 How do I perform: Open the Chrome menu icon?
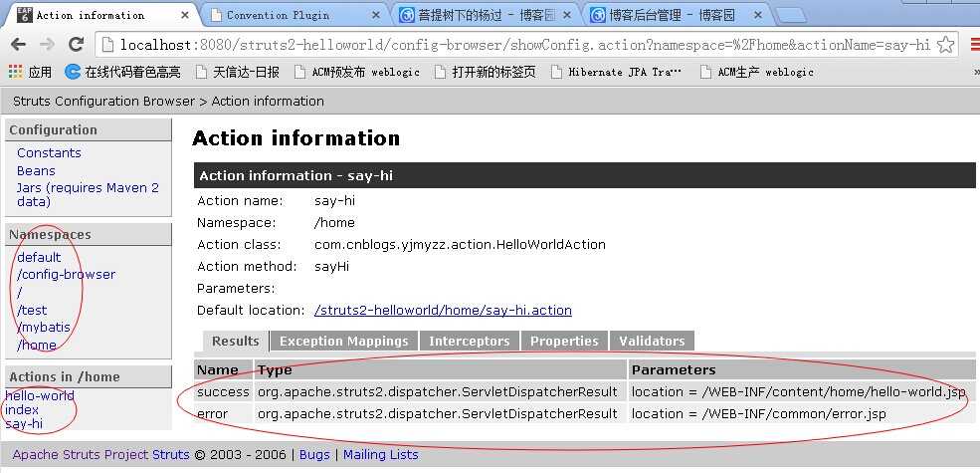click(x=974, y=45)
